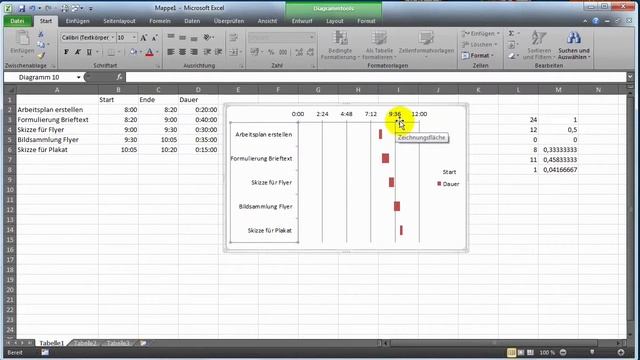Click the top vertical align icon
Screen dimensions: 640x360
click(x=171, y=38)
